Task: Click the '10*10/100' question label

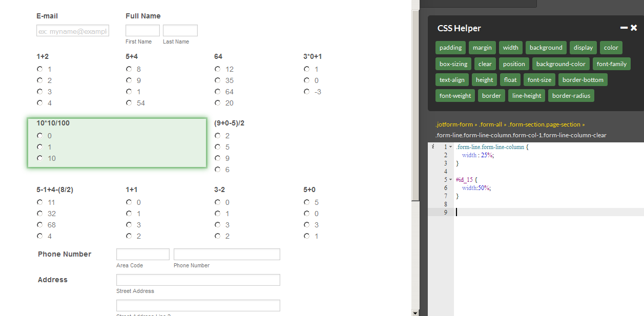Action: coord(53,123)
